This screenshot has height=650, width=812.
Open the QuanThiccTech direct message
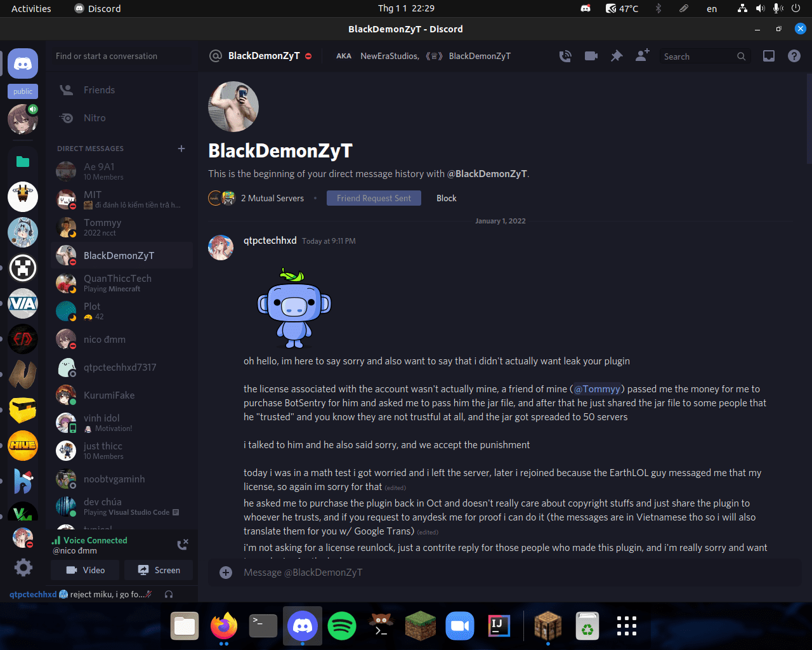pyautogui.click(x=121, y=283)
